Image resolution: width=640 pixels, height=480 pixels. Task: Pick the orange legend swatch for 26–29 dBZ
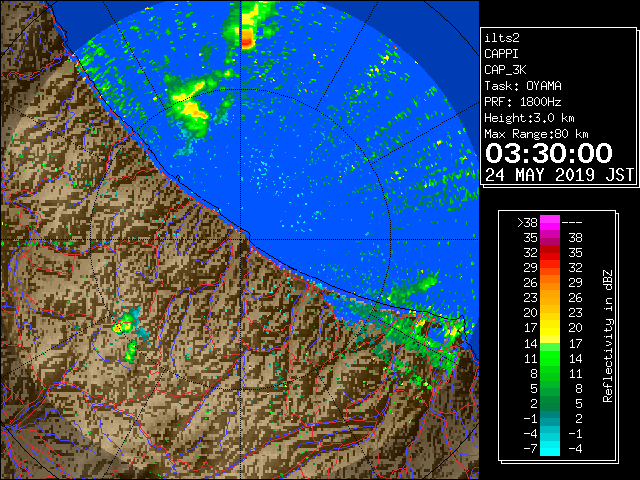tap(550, 283)
